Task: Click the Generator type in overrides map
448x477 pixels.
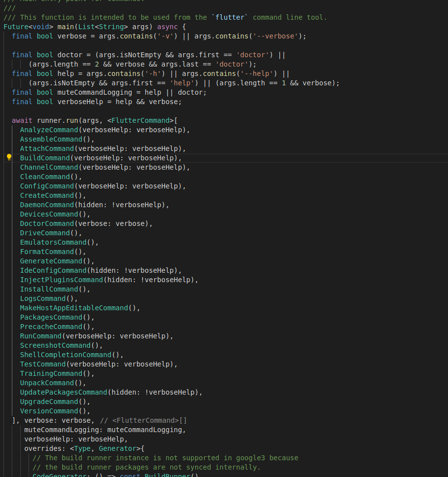Action: 117,448
